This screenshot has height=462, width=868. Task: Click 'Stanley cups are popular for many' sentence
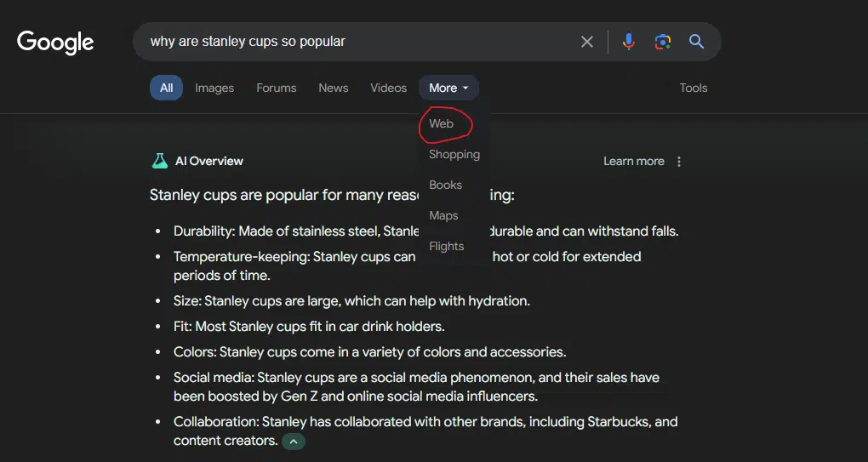332,196
